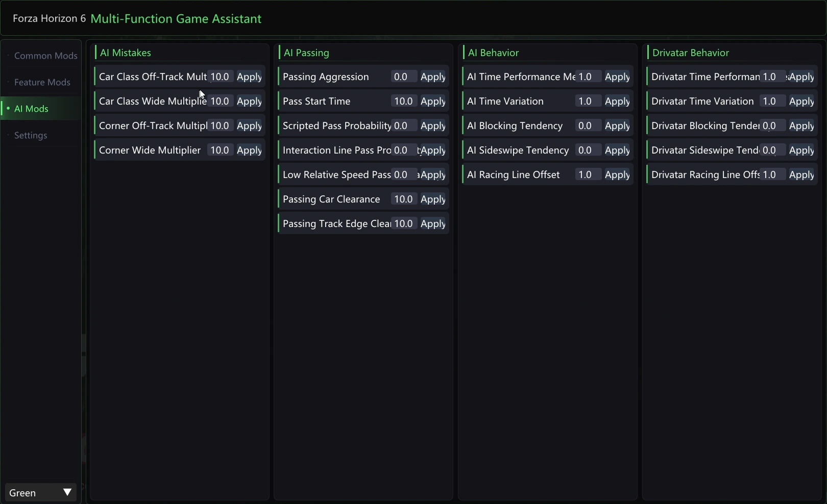
Task: Apply Drivatar Time Performance setting
Action: click(801, 77)
